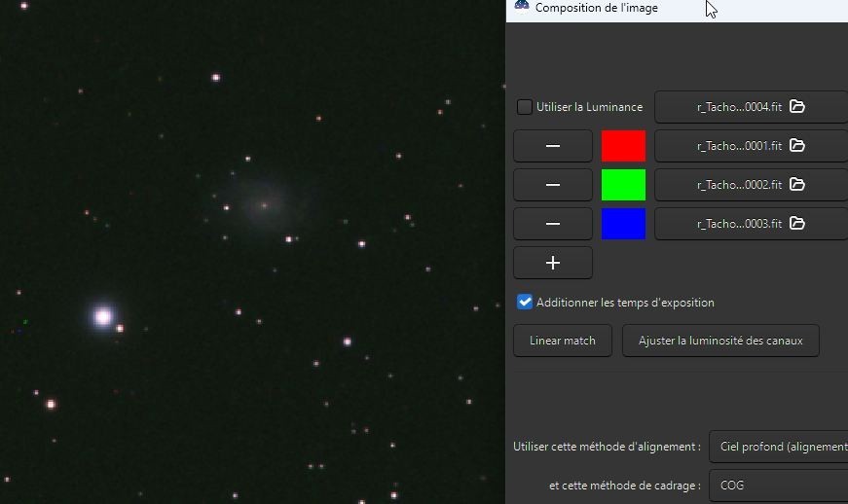The height and width of the screenshot is (504, 848).
Task: Click the Siril app icon in title bar
Action: [521, 7]
